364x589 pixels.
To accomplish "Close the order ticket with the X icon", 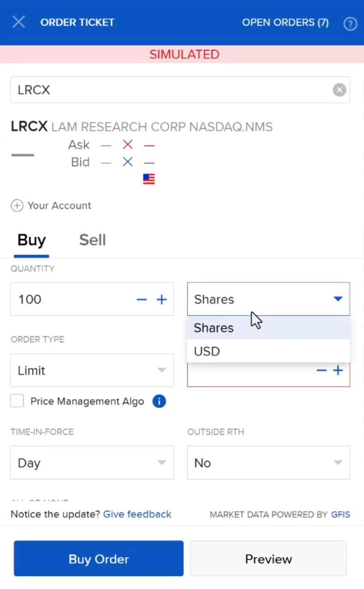I will (19, 22).
